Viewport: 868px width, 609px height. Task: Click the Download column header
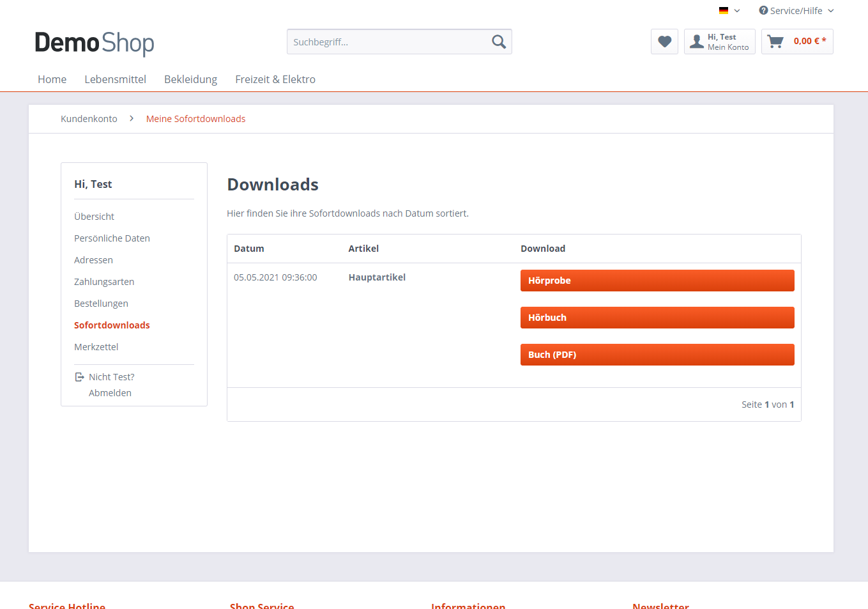543,249
